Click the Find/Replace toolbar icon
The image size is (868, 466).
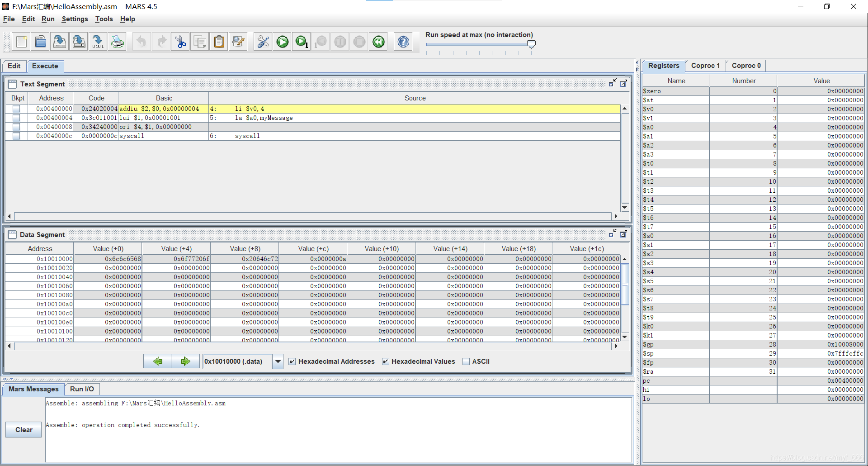pyautogui.click(x=238, y=42)
